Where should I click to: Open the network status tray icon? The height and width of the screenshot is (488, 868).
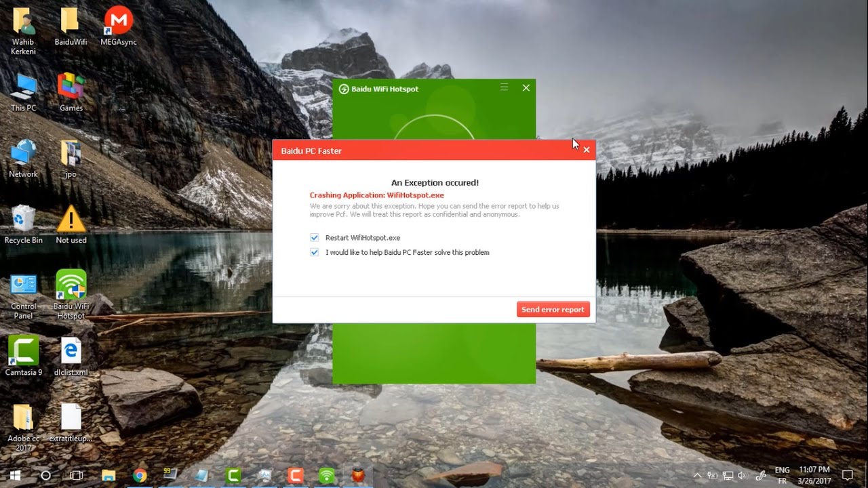(x=728, y=475)
